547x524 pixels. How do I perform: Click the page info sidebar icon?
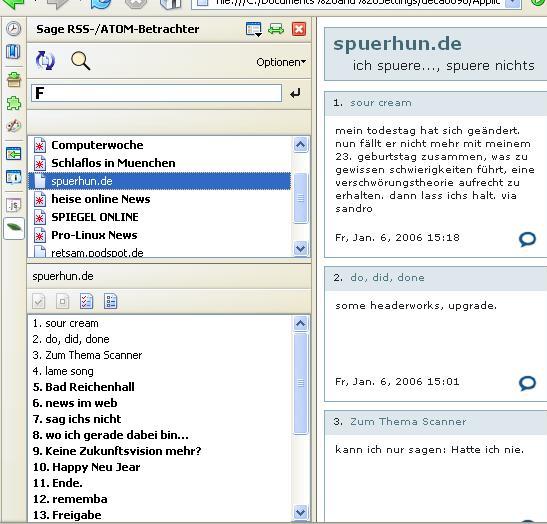14,177
